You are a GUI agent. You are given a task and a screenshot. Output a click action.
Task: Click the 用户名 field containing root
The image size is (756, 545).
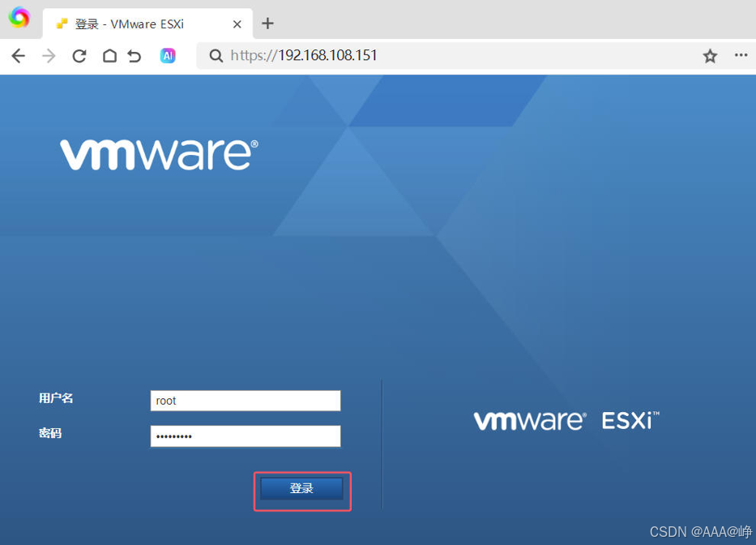246,401
